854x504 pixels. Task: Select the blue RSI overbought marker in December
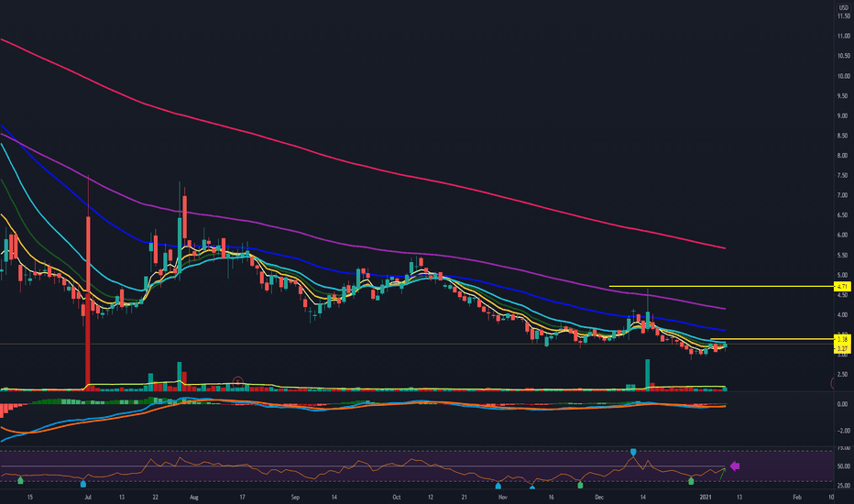click(633, 453)
